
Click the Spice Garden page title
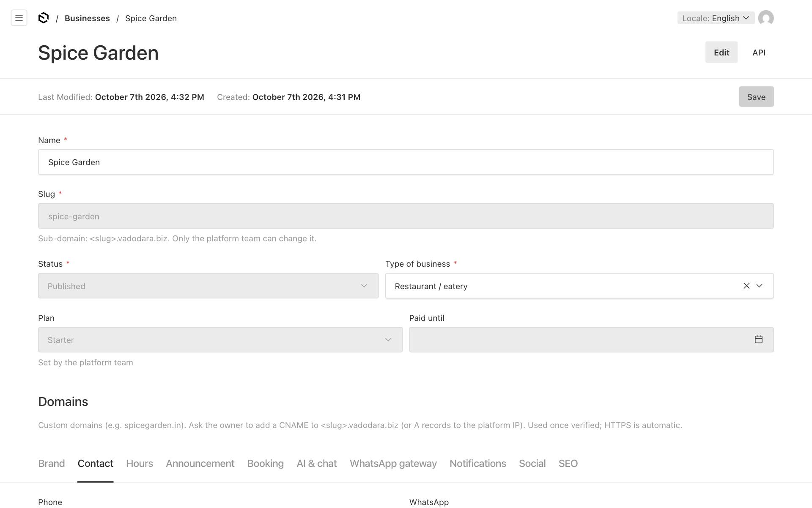[x=98, y=53]
